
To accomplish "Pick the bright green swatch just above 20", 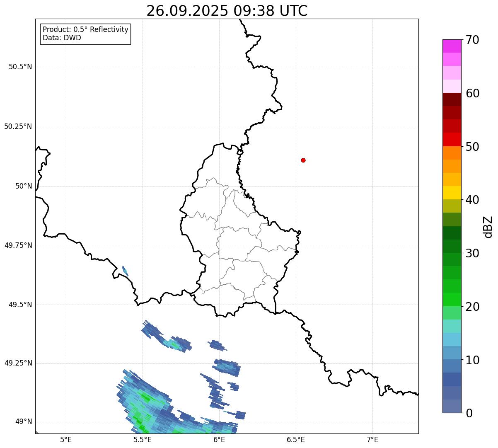I will (x=452, y=300).
